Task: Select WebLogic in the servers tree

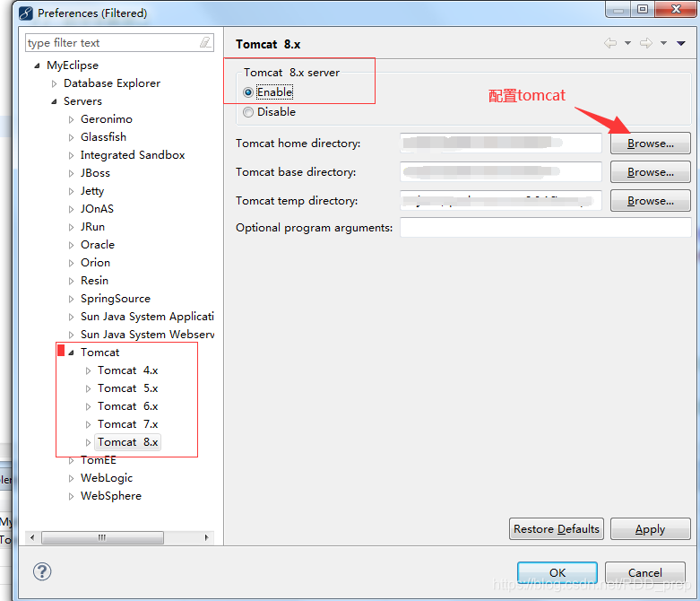Action: pyautogui.click(x=107, y=478)
